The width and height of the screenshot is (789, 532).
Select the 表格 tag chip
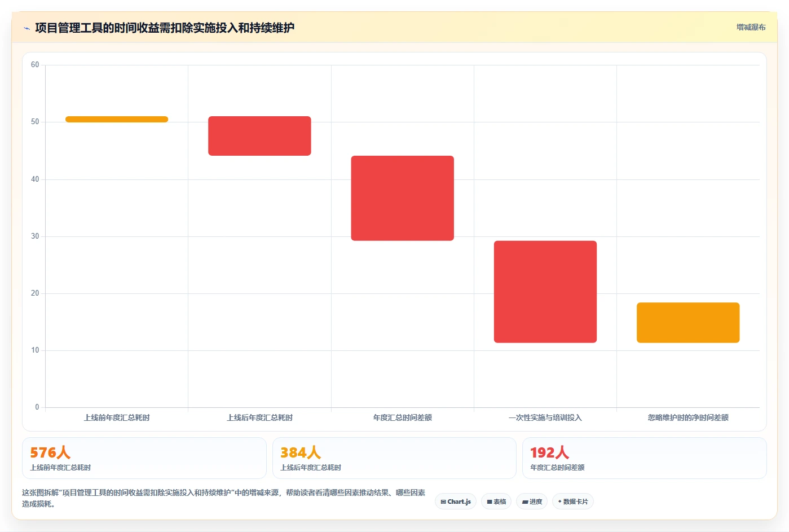496,502
